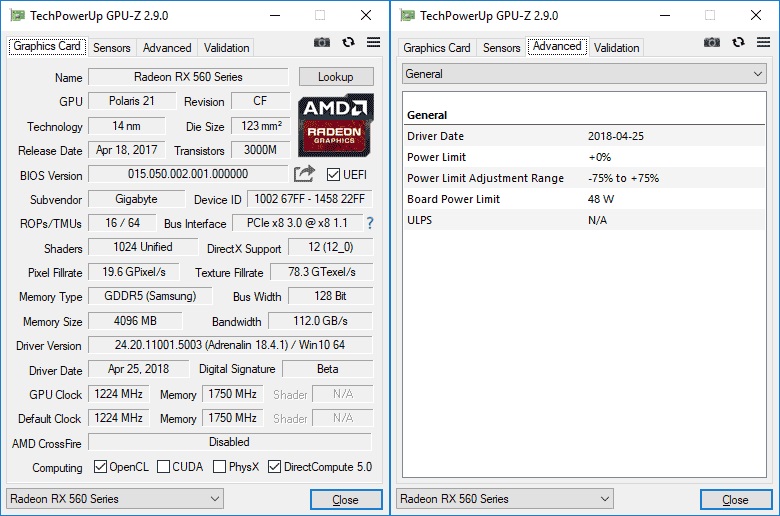780x516 pixels.
Task: Click BIOS export share arrow icon
Action: (x=304, y=174)
